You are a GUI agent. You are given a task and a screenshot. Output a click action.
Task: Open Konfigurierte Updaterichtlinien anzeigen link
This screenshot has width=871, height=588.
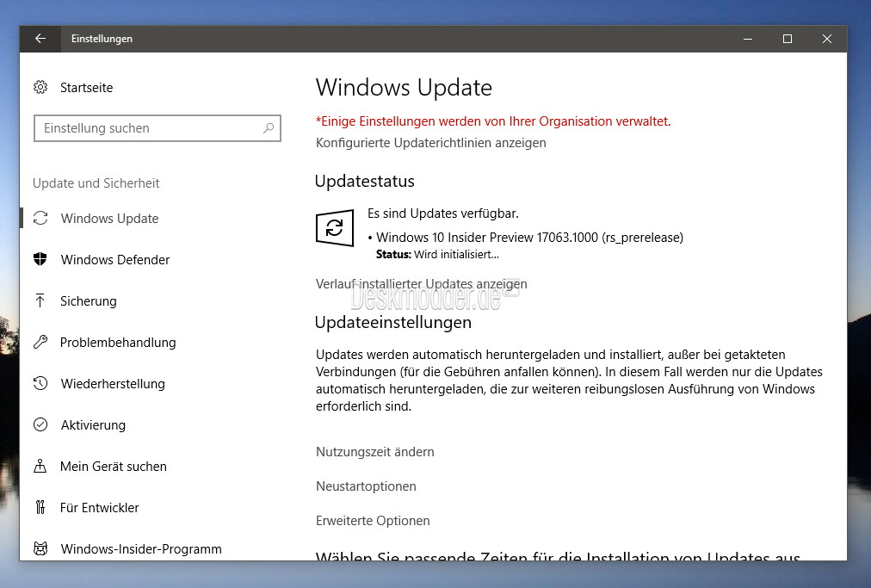430,143
